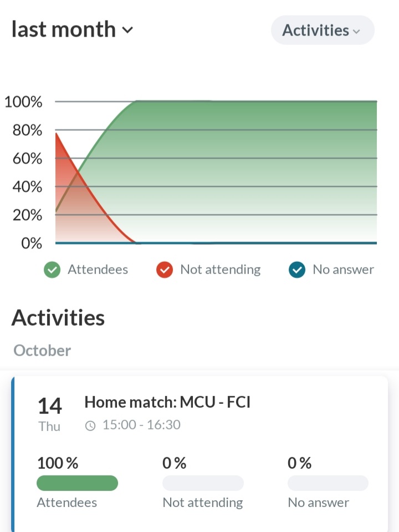Click the October month label
The width and height of the screenshot is (399, 532).
pyautogui.click(x=43, y=351)
